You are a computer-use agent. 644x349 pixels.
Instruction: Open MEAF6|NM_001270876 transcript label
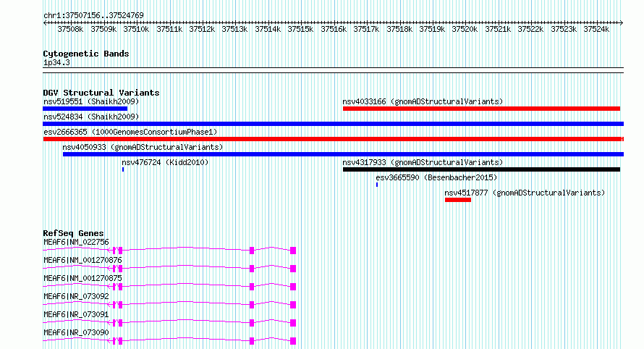coord(82,260)
